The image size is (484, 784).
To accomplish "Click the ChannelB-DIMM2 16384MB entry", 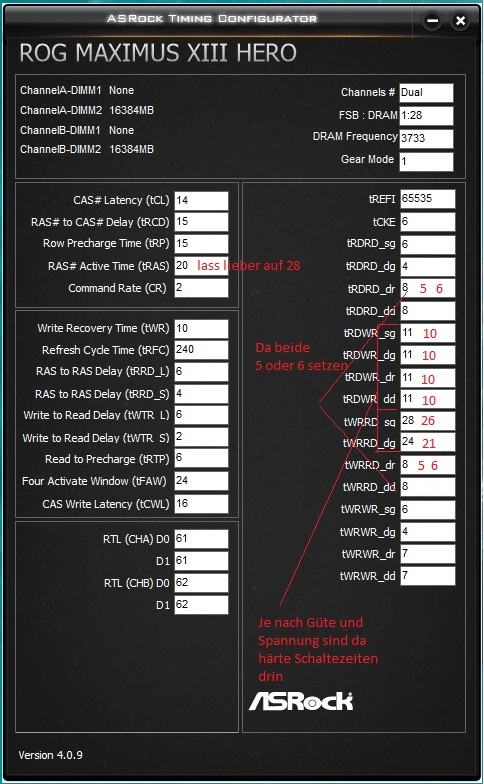I will 87,149.
